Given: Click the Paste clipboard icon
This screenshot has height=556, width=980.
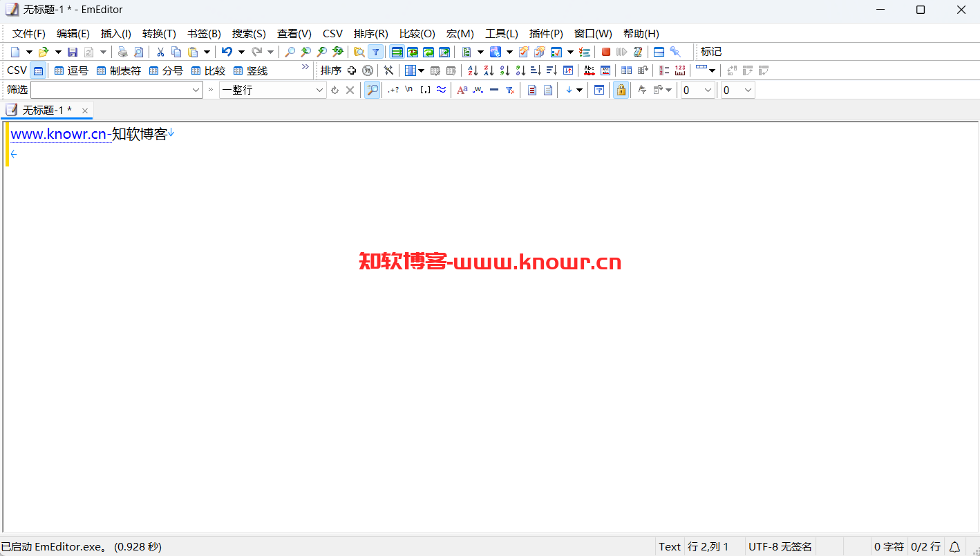Looking at the screenshot, I should coord(194,52).
